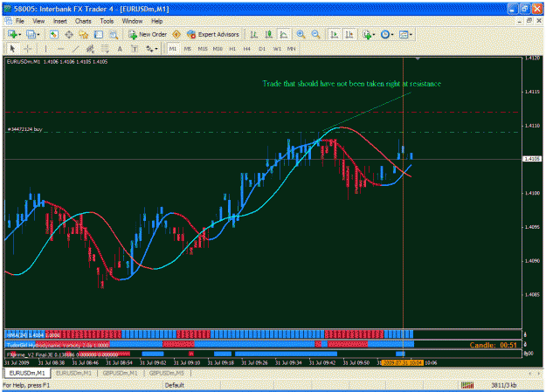Switch to the W1 timeframe
This screenshot has height=392, width=546.
click(277, 49)
